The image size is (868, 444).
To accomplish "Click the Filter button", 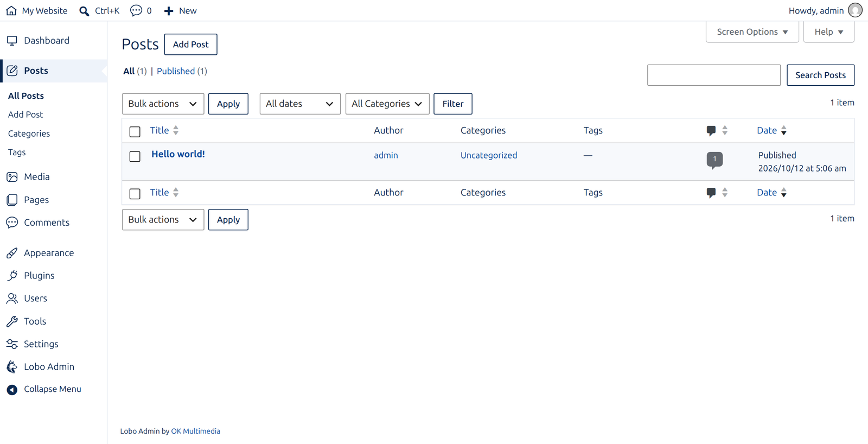I will [x=453, y=104].
